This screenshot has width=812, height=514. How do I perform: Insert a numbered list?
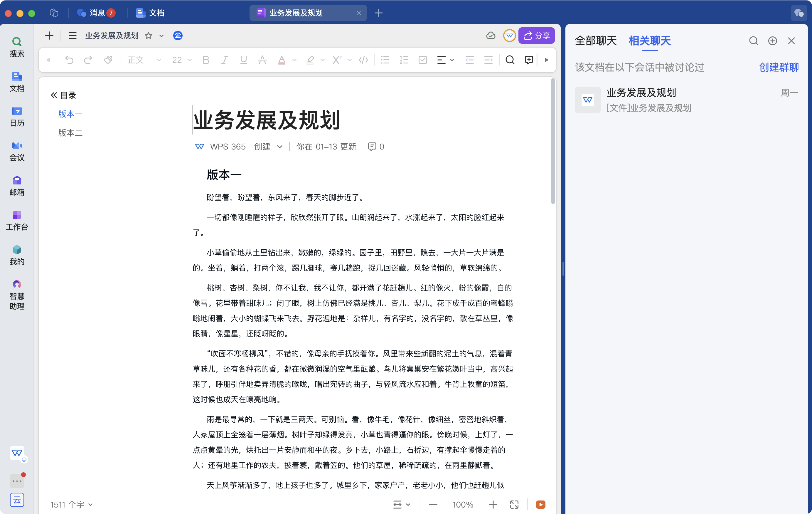pos(404,60)
